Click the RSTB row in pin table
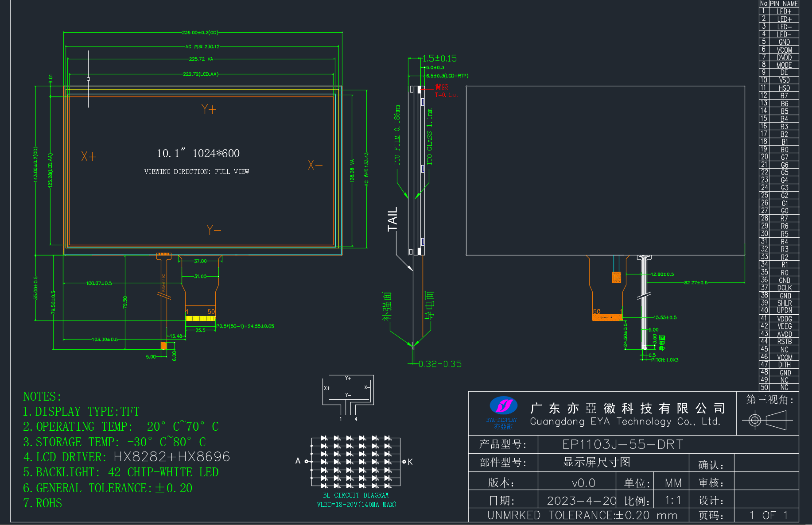 (x=779, y=341)
